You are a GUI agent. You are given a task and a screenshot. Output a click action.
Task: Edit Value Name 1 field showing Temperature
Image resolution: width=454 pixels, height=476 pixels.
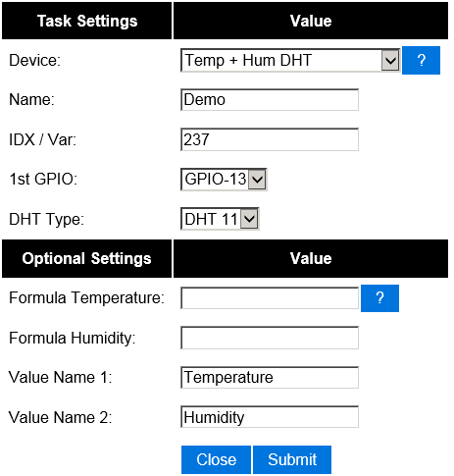coord(270,378)
